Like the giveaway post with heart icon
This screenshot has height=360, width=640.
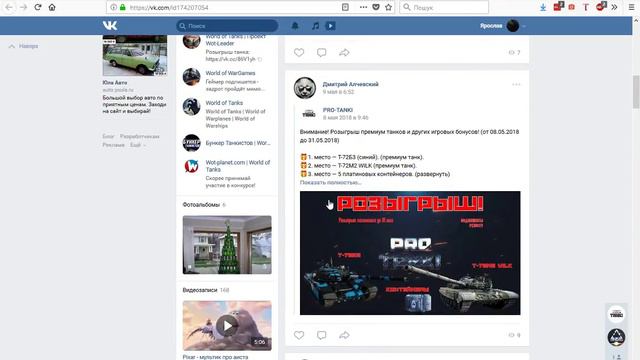click(x=299, y=335)
